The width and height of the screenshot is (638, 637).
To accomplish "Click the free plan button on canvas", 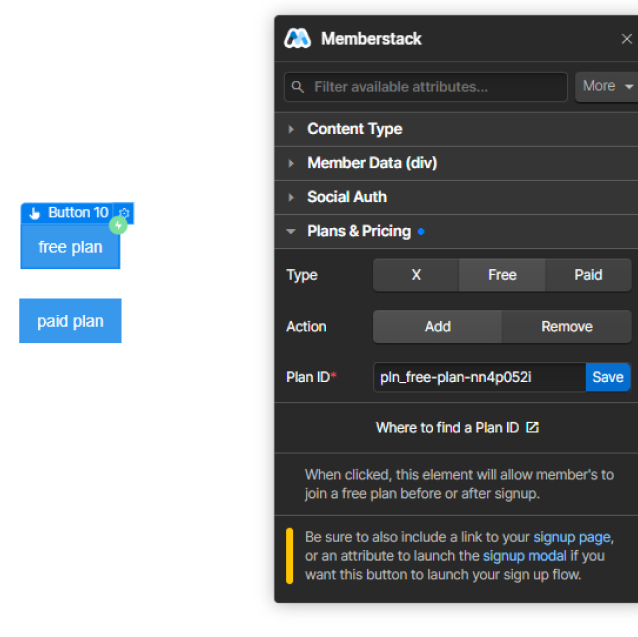I will point(70,247).
